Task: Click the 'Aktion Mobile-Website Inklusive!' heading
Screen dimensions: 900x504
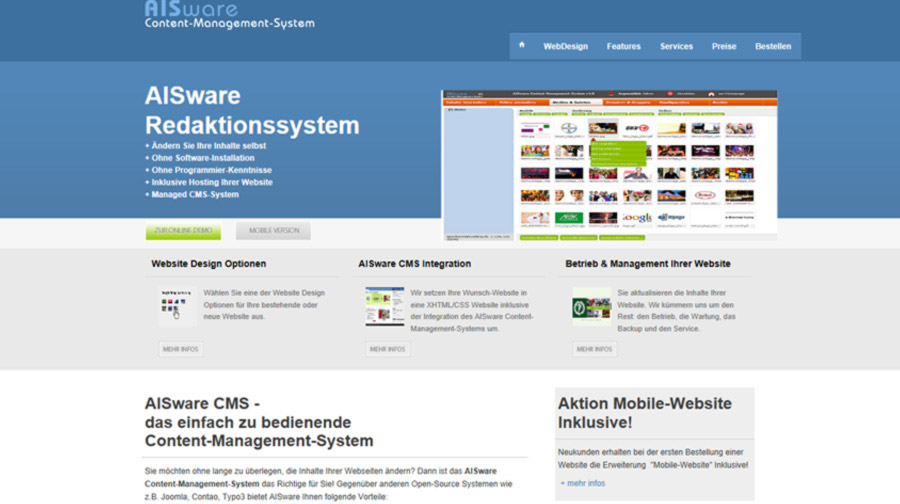Action: (645, 413)
